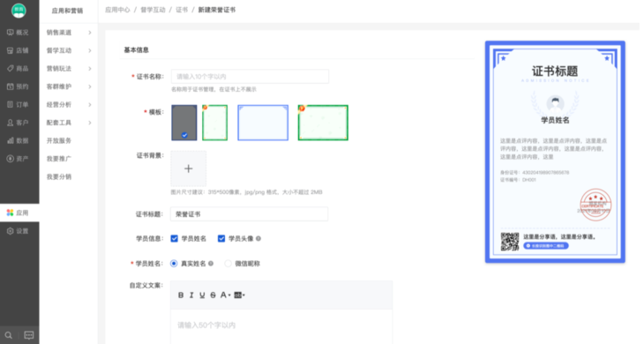
Task: Click the 证书名称 input field
Action: pyautogui.click(x=250, y=77)
